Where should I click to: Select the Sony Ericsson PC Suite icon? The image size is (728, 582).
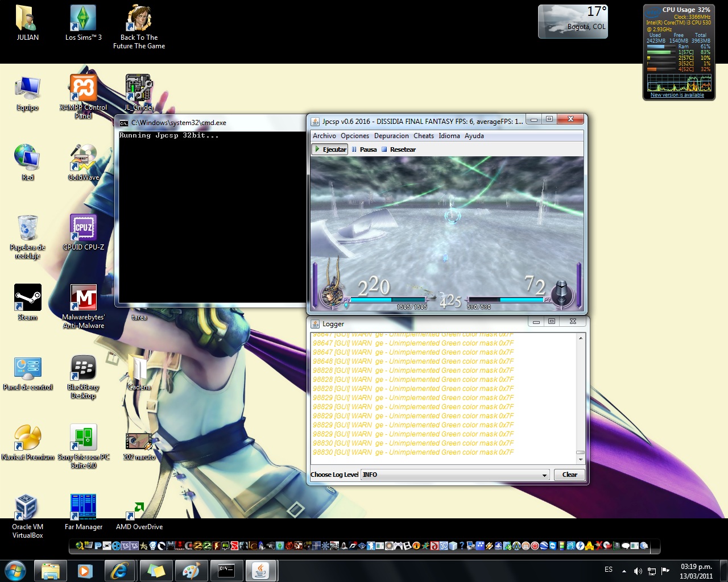click(x=83, y=446)
